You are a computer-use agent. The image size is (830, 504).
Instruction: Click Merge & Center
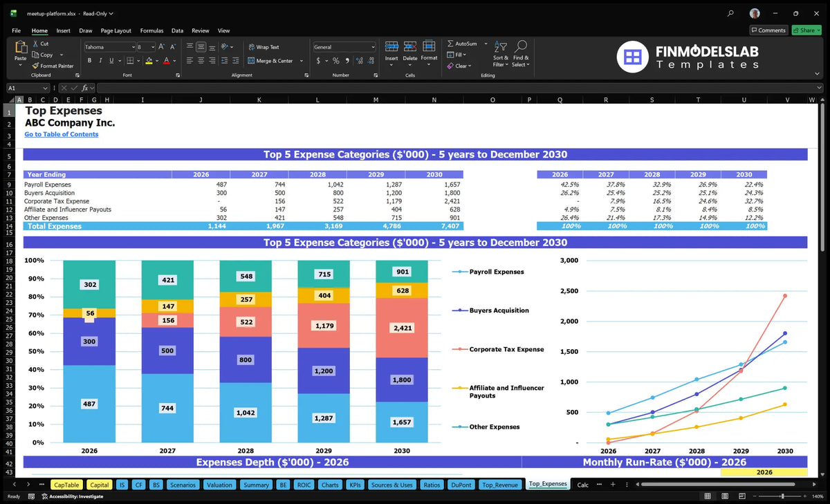(270, 61)
